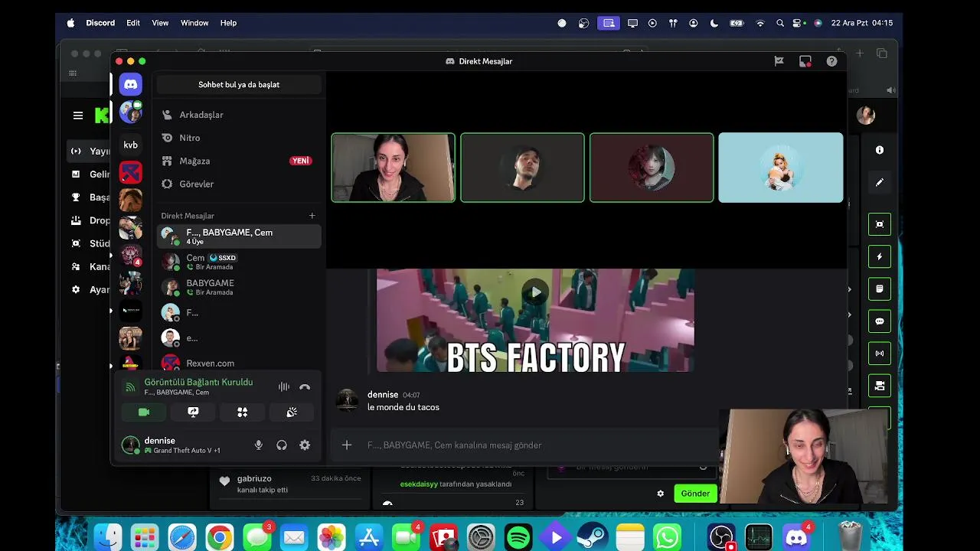Play the BTS FACTORY video

535,292
